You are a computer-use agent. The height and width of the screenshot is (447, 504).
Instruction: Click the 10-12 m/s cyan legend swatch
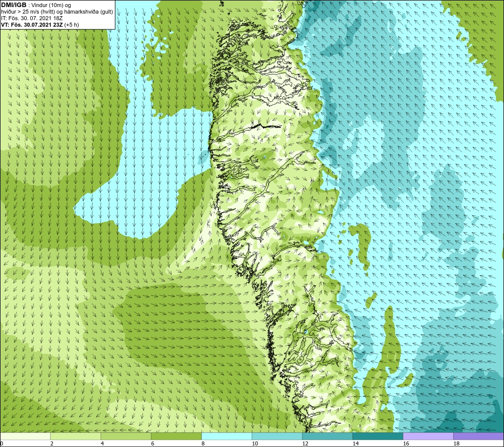coord(277,436)
